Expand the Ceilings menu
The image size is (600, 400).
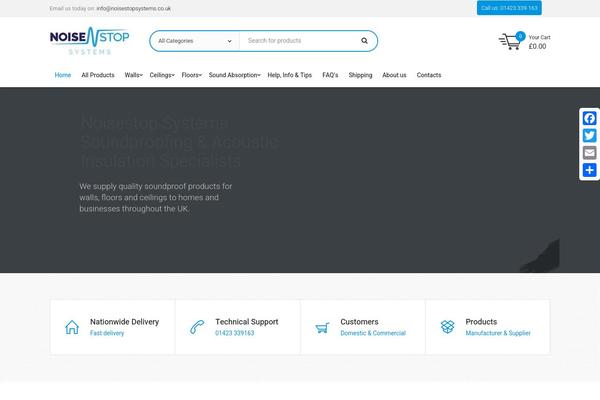(x=162, y=75)
